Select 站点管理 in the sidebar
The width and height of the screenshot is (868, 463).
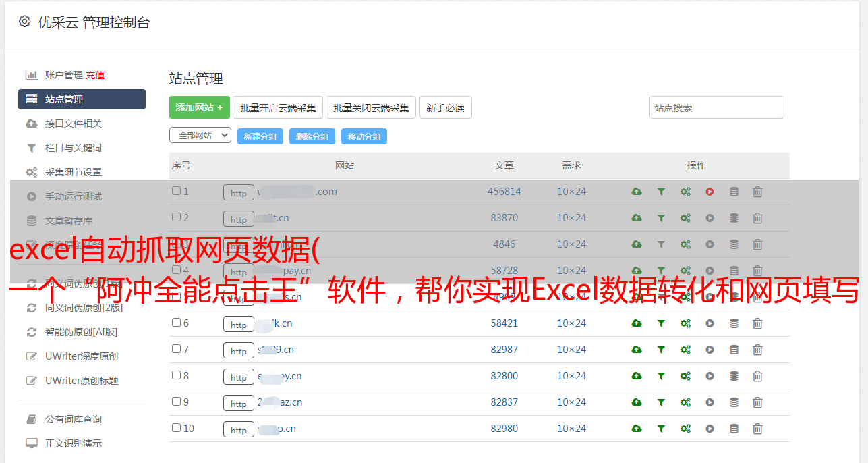tap(82, 99)
